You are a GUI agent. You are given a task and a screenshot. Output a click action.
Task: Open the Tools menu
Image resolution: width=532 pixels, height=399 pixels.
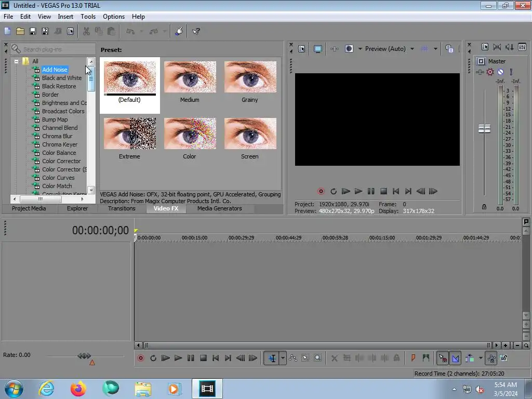(x=88, y=16)
